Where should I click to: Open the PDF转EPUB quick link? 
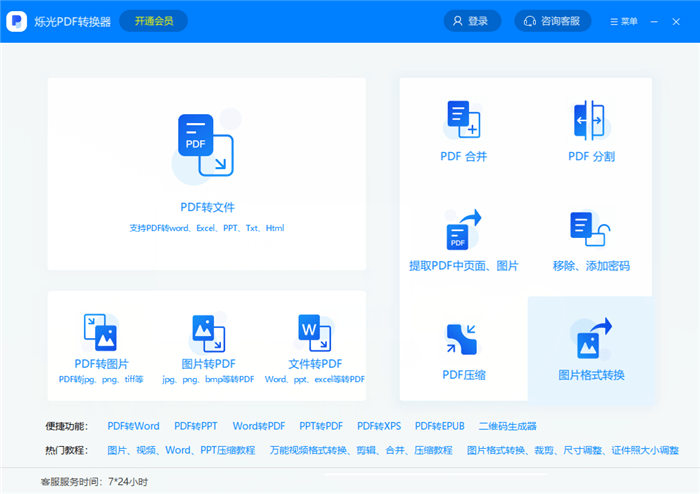tap(440, 426)
